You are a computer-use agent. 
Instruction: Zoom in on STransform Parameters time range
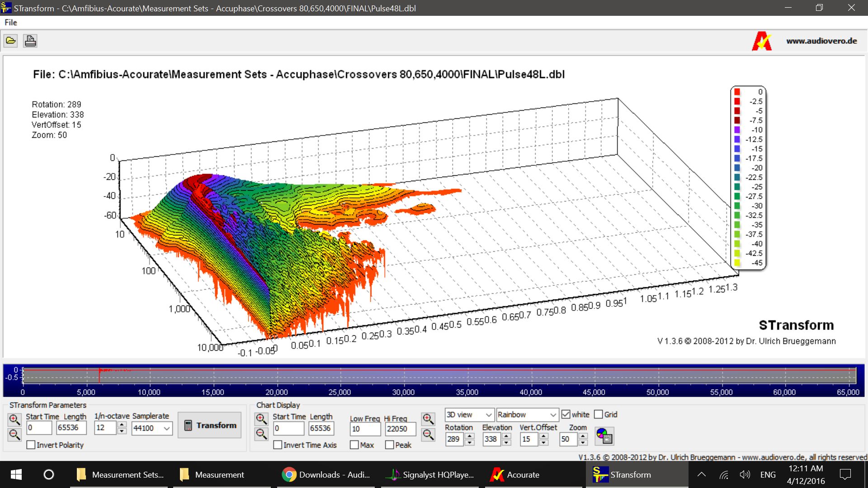14,420
